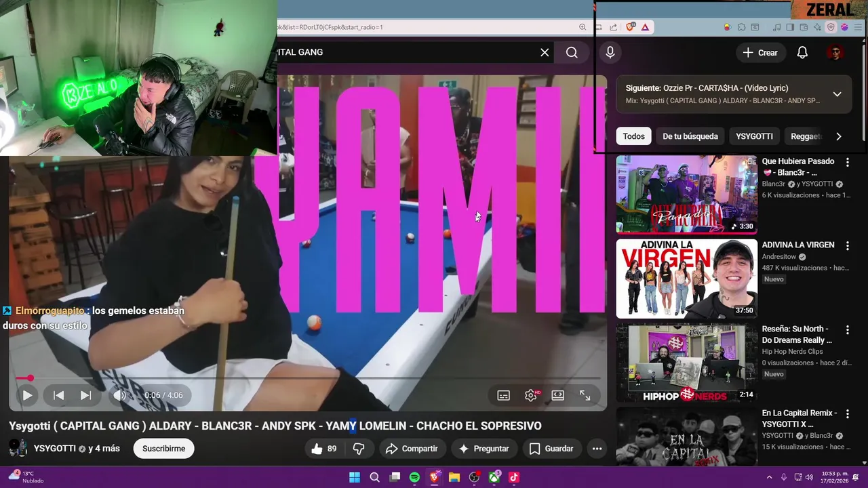Screen dimensions: 868x488
Task: Go to previous video in player
Action: [x=58, y=395]
